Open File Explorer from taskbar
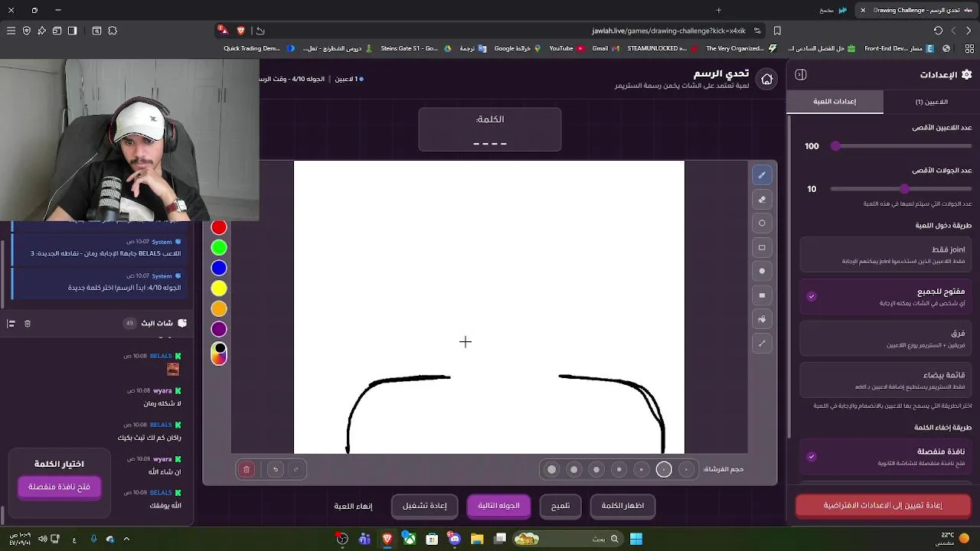This screenshot has width=980, height=551. pos(477,539)
